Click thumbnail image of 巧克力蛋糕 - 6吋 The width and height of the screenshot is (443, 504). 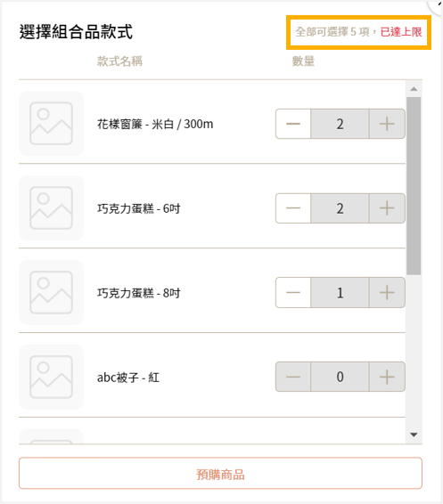click(x=51, y=208)
